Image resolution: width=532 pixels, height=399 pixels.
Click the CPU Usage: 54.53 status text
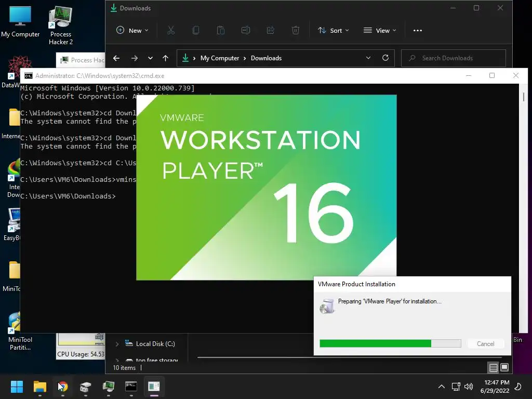[x=81, y=354]
